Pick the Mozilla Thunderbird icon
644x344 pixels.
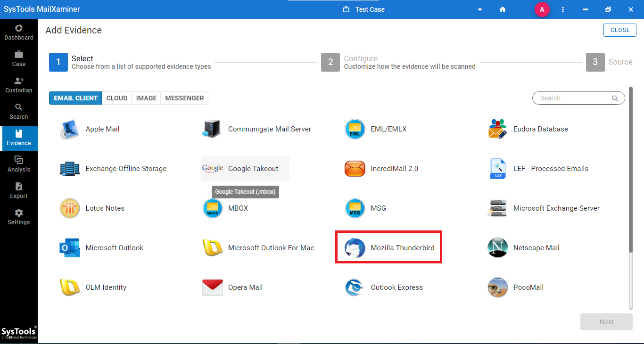(355, 248)
